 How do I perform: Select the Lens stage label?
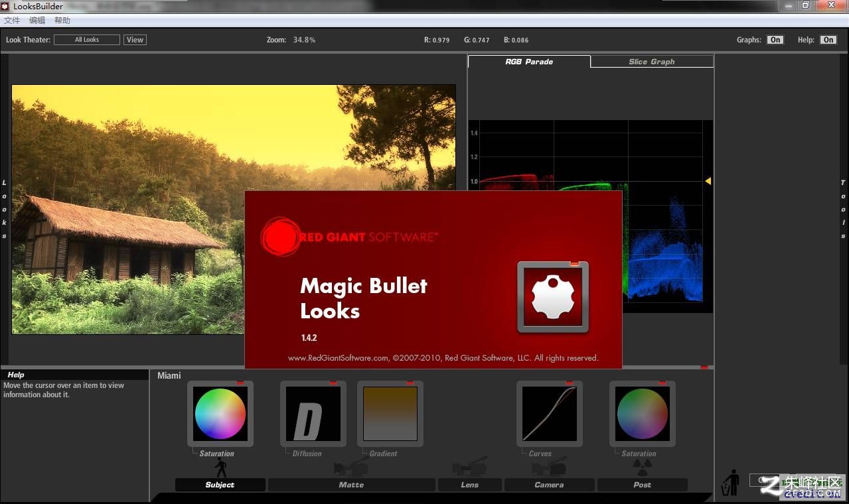coord(469,485)
